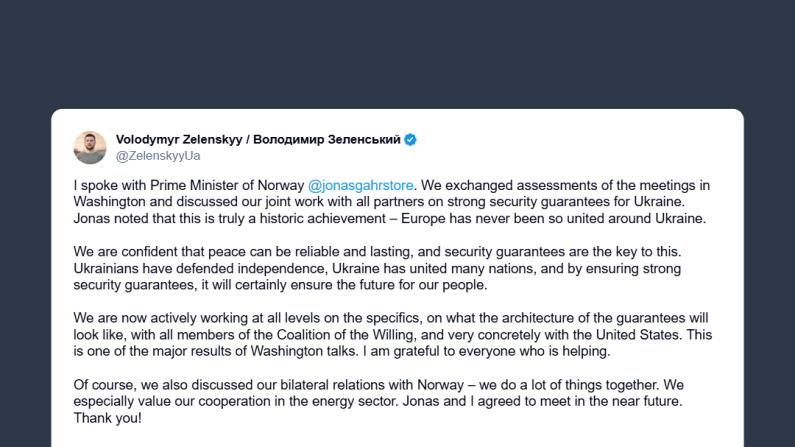795x447 pixels.
Task: Click the Volodymyr Zelenskyy display name
Action: [177, 140]
